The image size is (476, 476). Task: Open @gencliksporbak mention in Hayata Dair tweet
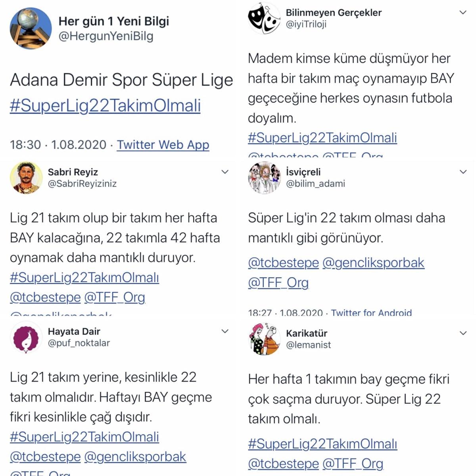pyautogui.click(x=135, y=457)
